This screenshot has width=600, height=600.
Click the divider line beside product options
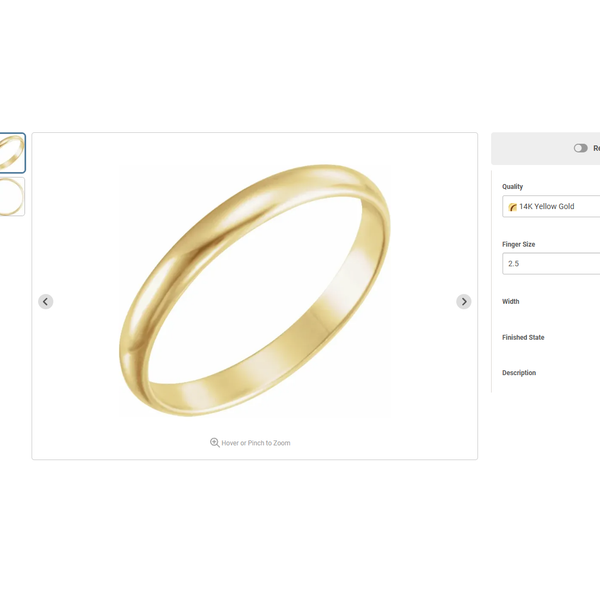(x=492, y=282)
